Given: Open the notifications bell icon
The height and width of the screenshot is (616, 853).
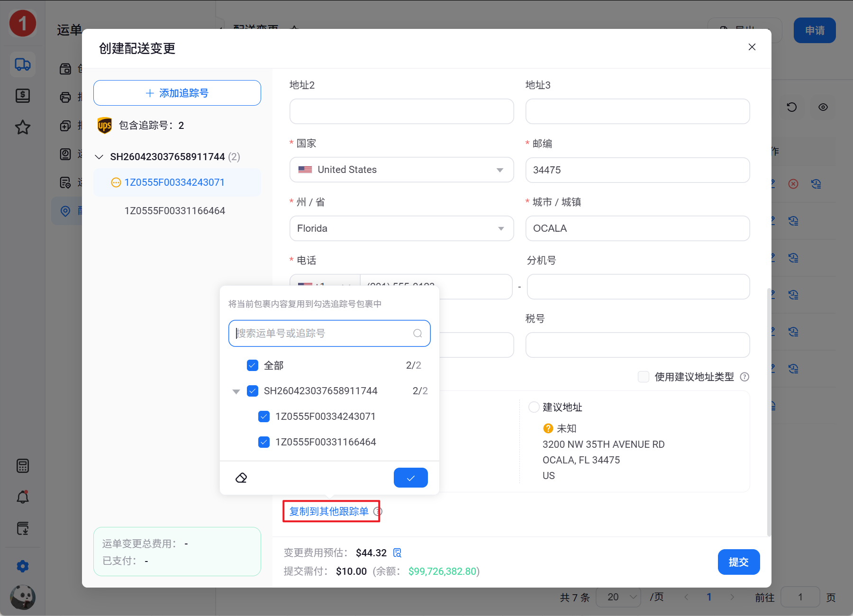Looking at the screenshot, I should [23, 497].
